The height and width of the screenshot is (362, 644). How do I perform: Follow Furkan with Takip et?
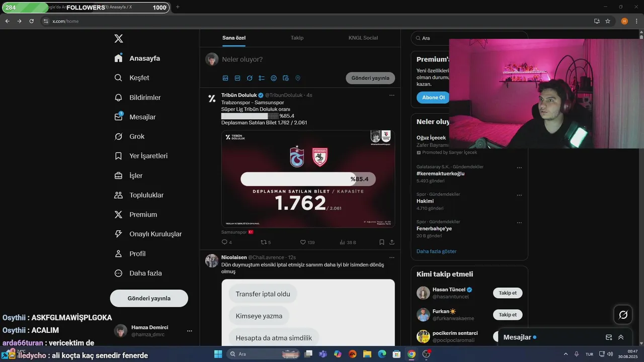[x=508, y=315]
